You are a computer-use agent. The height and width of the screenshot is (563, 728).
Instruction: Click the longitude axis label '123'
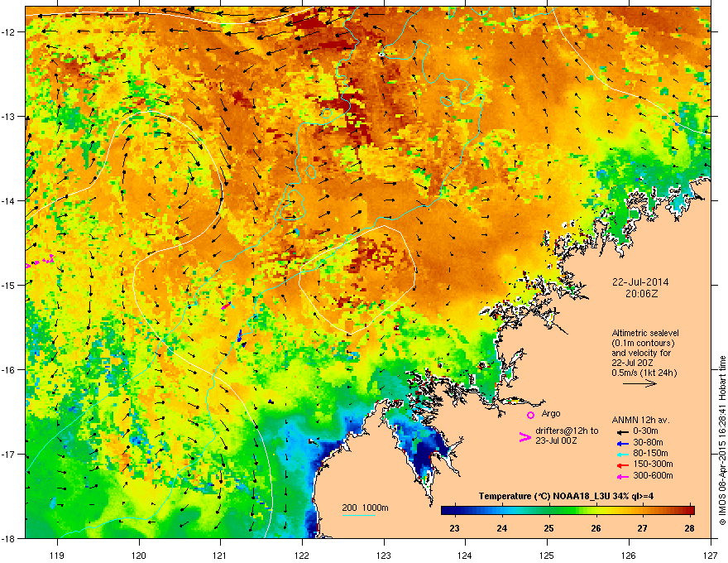(384, 555)
